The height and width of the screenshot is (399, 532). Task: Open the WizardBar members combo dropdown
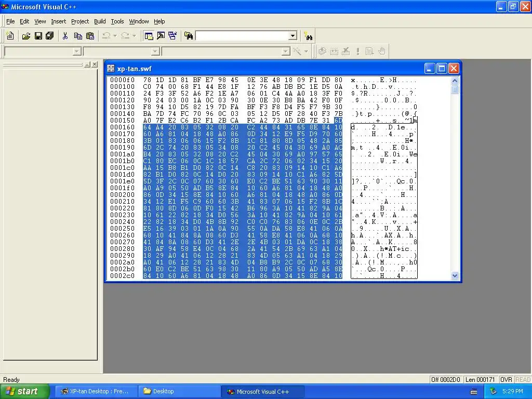(286, 51)
